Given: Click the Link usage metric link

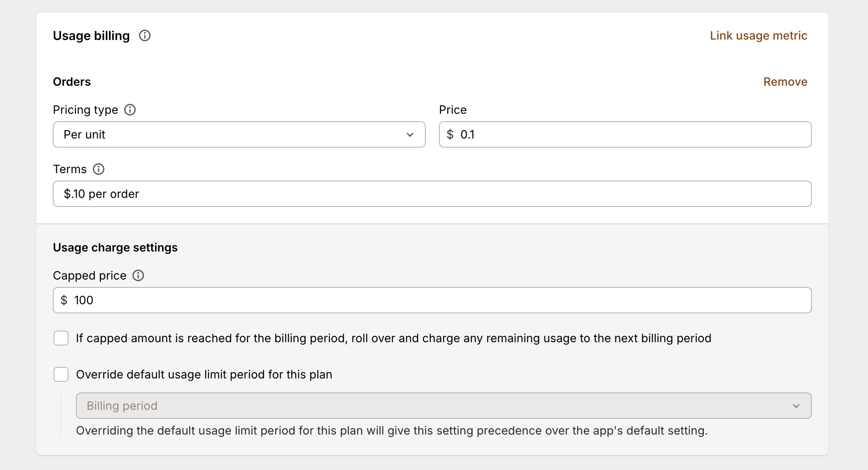Looking at the screenshot, I should coord(758,36).
